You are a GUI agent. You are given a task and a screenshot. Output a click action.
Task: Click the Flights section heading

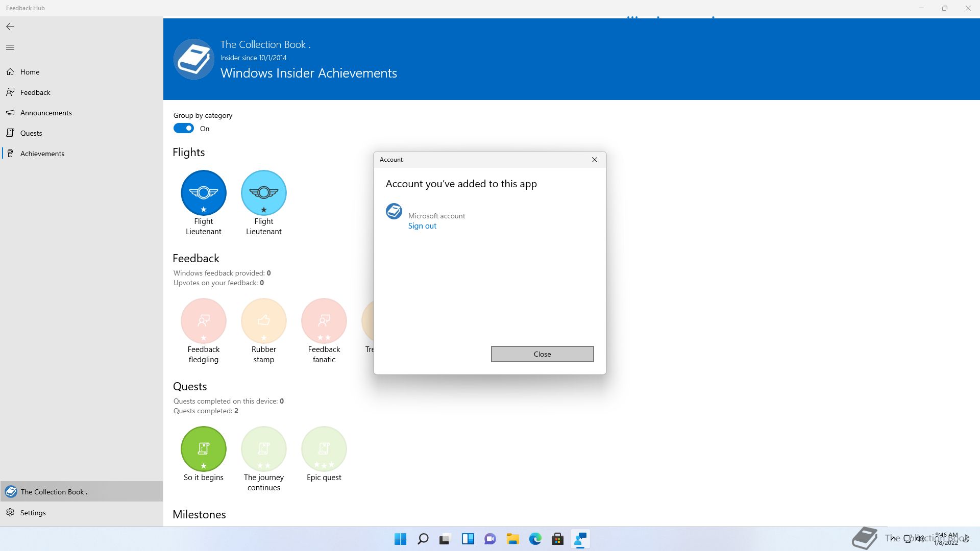(x=189, y=152)
